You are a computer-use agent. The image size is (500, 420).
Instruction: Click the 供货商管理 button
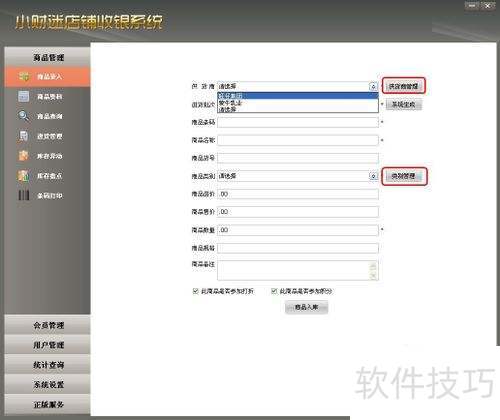click(403, 86)
